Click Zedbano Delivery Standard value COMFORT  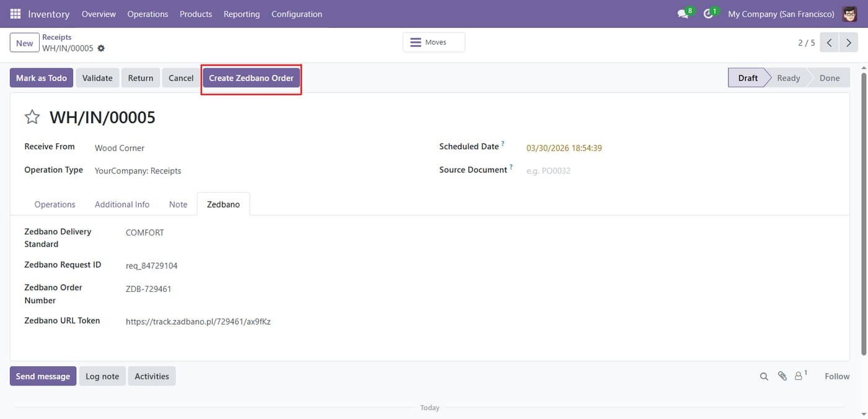point(145,233)
